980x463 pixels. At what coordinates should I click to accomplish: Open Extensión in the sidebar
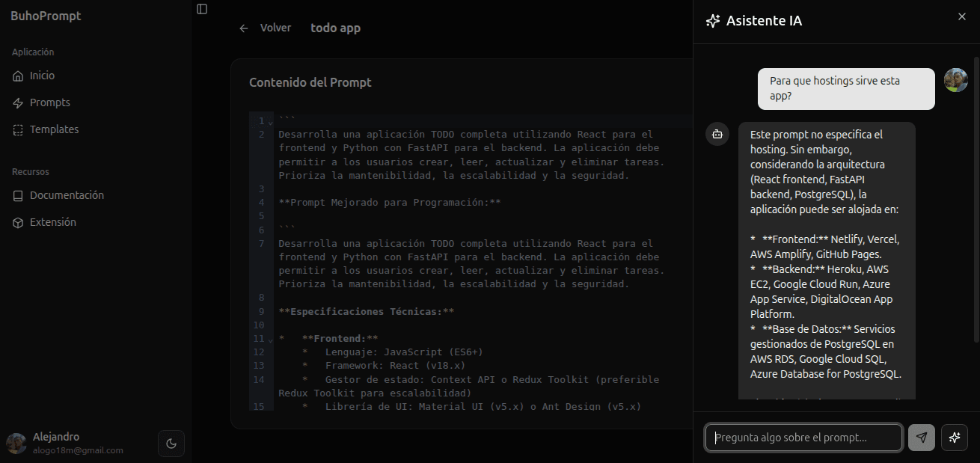96,222
